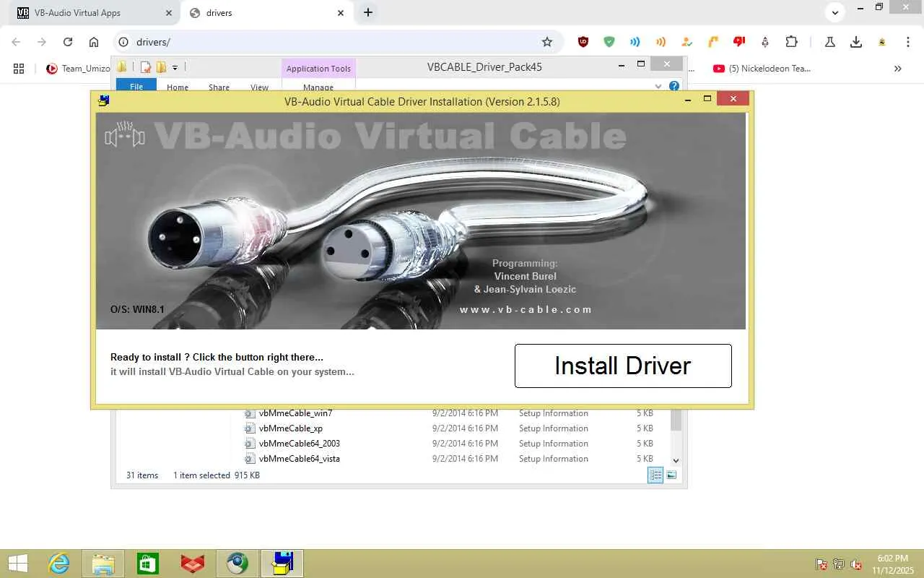Switch Explorer to Large icons view
Screen dimensions: 924x578
point(671,475)
